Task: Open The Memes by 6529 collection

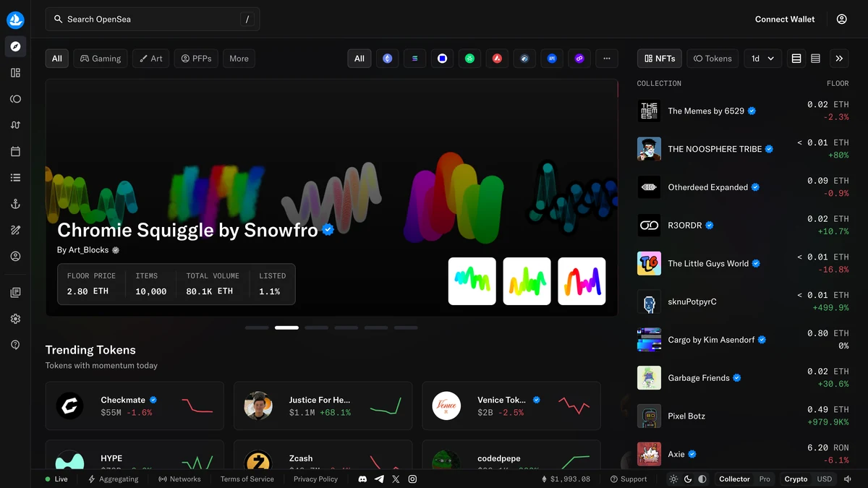Action: [x=743, y=111]
